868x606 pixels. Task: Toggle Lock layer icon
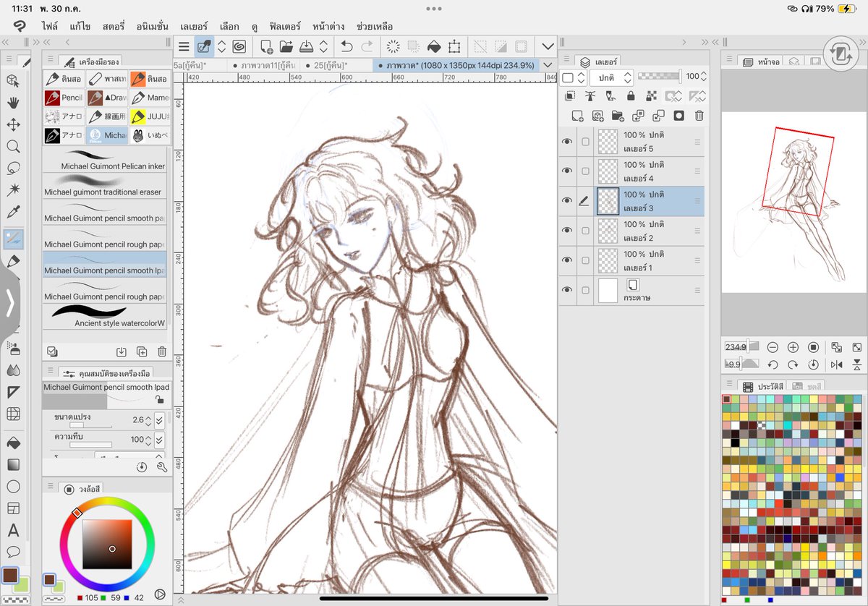[x=631, y=95]
